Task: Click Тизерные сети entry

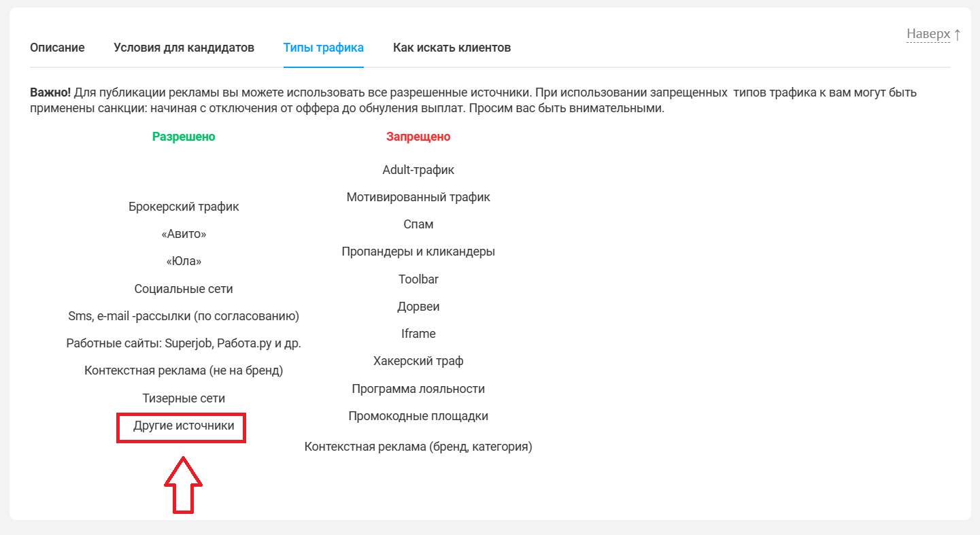Action: click(x=184, y=398)
